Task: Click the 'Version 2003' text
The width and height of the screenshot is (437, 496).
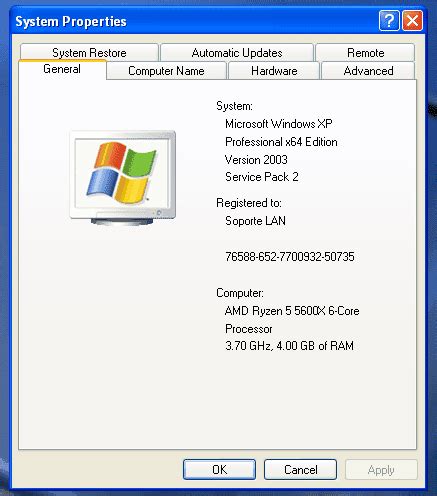Action: 256,160
